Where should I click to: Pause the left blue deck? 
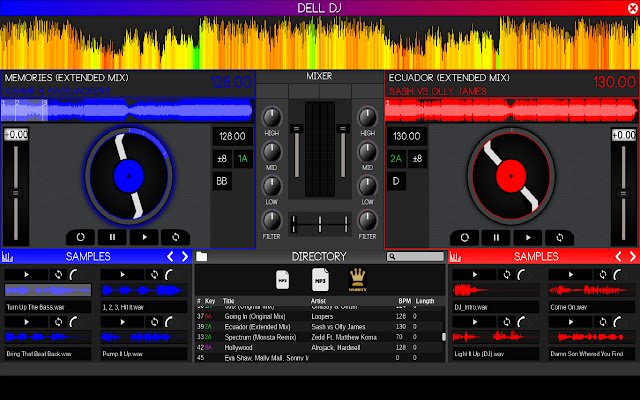112,237
